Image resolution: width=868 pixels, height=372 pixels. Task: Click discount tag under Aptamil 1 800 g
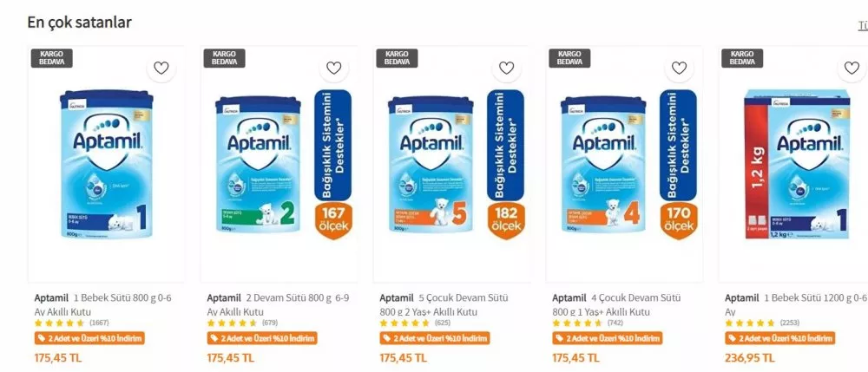tap(89, 338)
